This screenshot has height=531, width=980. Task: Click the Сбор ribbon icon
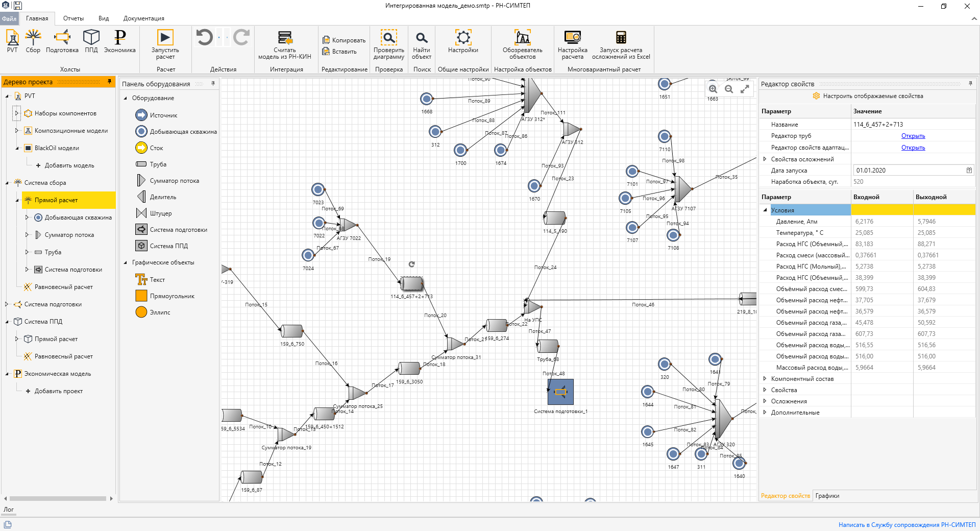33,41
